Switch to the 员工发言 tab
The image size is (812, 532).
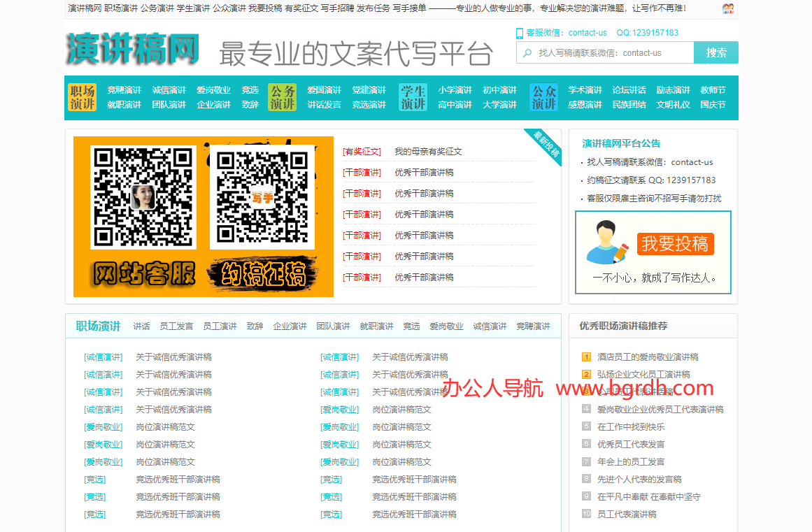tap(176, 326)
